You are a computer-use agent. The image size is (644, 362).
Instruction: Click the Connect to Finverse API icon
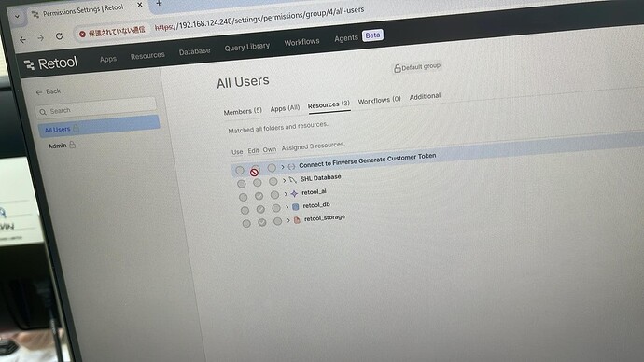[x=291, y=166]
